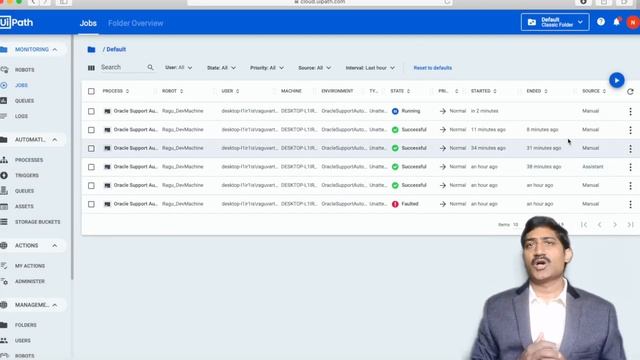
Task: Open the Interval: Last hour dropdown
Action: point(370,68)
